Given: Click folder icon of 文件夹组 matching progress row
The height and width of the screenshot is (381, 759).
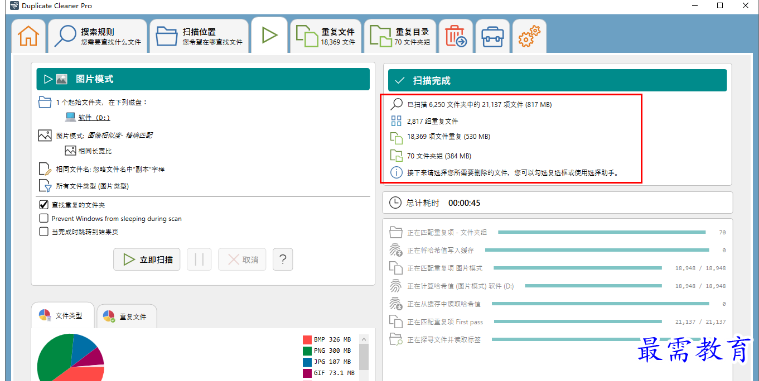Looking at the screenshot, I should 396,232.
